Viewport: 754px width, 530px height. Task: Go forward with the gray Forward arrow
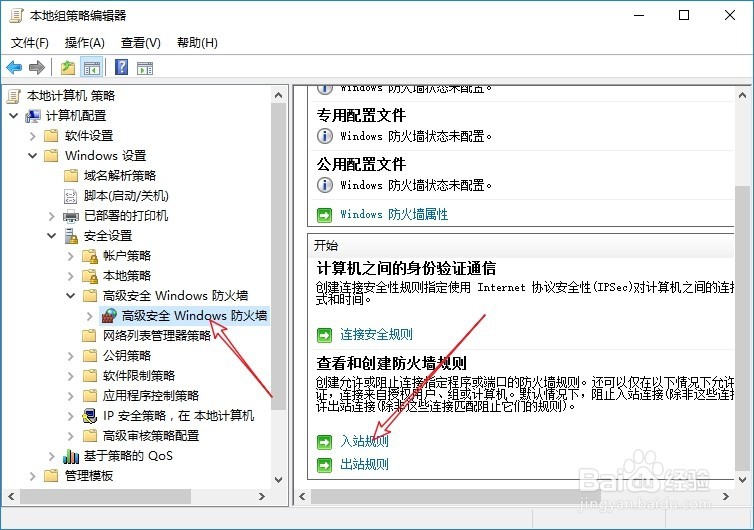click(37, 67)
